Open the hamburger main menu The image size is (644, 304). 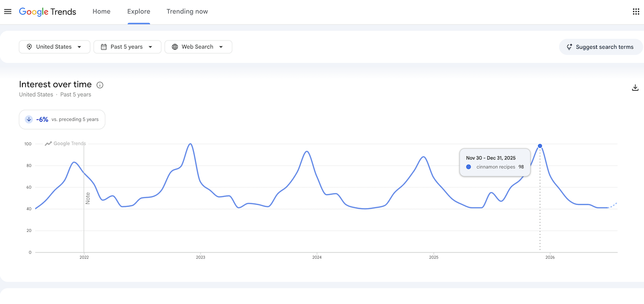(x=8, y=12)
